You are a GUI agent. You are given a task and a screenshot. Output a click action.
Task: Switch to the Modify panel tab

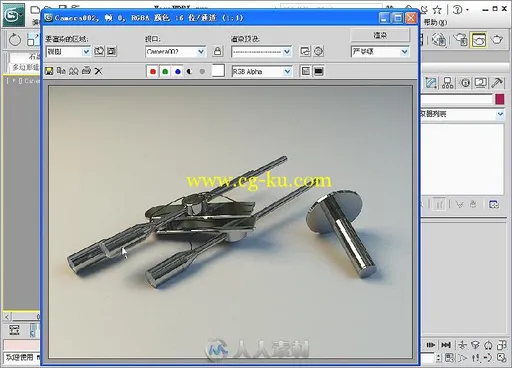[431, 83]
